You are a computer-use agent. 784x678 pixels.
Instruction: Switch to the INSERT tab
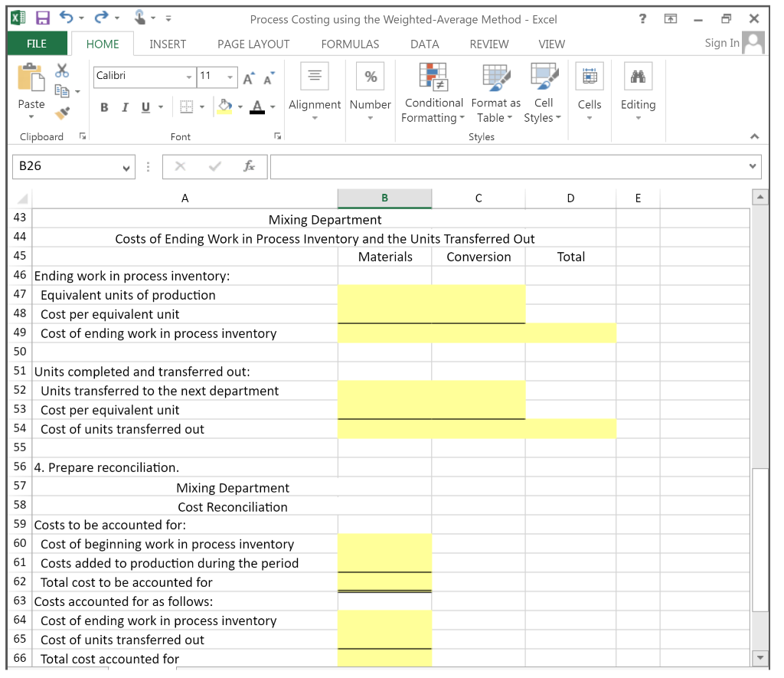(168, 44)
